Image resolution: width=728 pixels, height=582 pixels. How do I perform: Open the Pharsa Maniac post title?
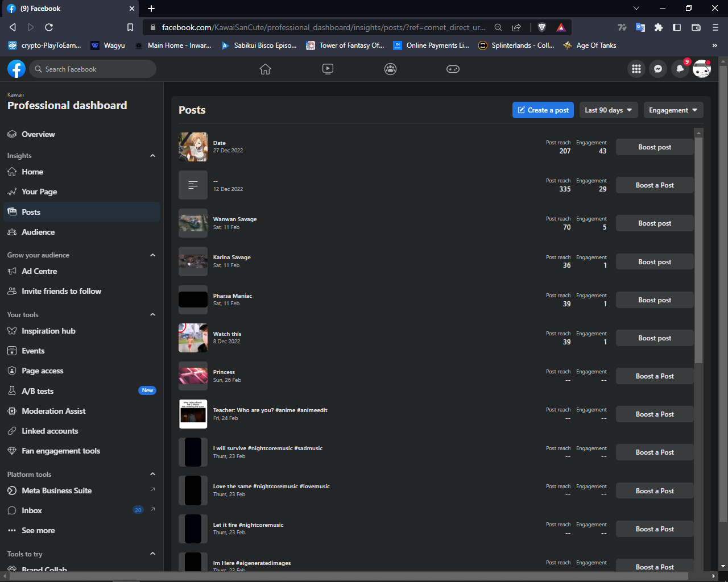[233, 296]
